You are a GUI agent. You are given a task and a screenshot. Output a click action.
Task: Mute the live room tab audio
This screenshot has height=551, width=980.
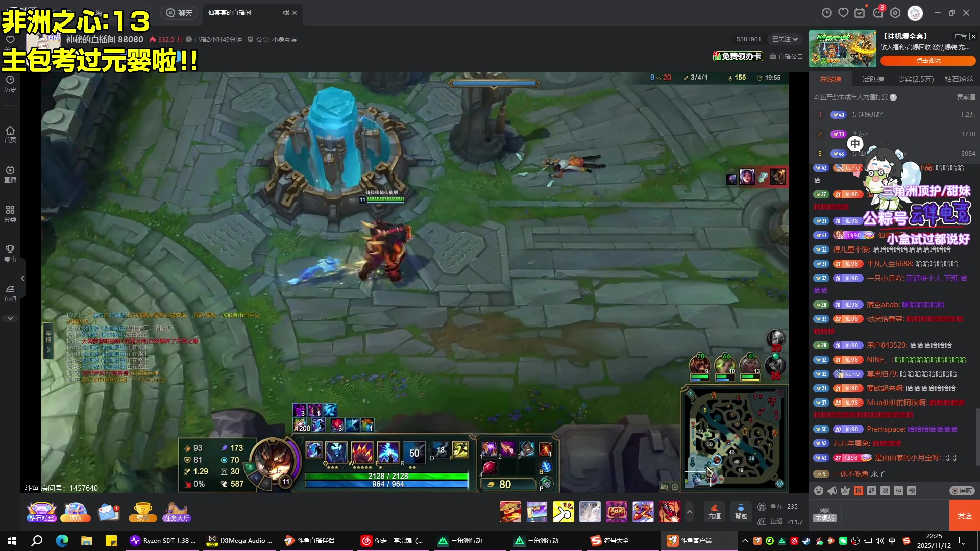[x=286, y=13]
